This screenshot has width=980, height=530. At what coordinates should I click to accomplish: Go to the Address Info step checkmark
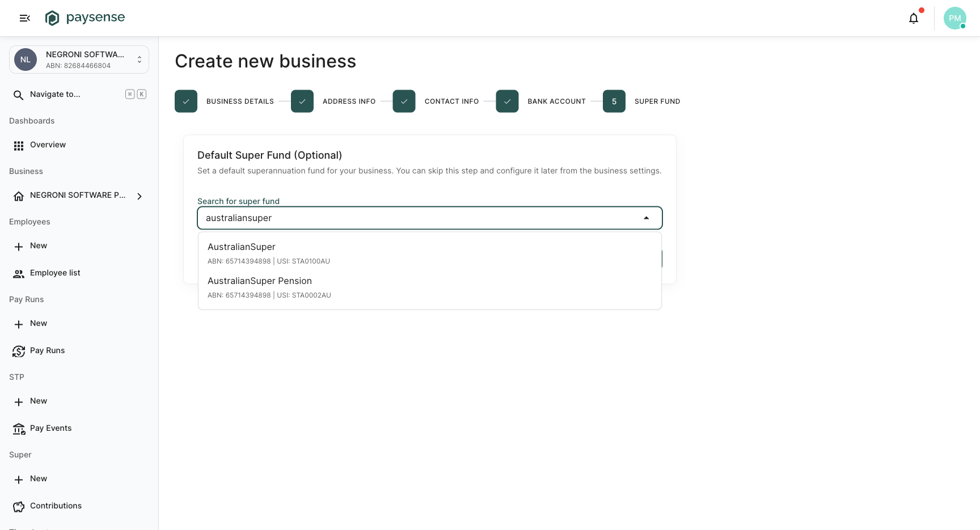pos(302,101)
